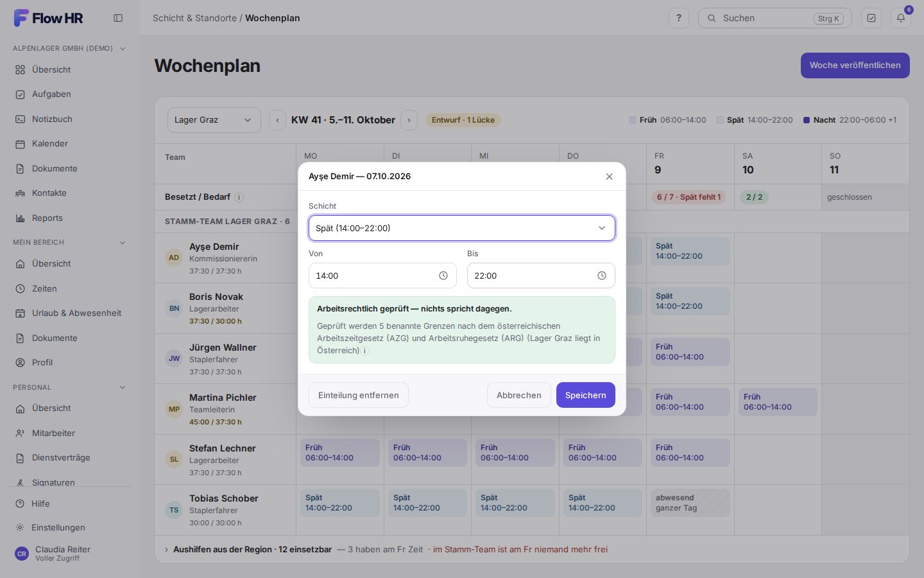Open Profil in the sidebar
This screenshot has height=578, width=924.
(x=70, y=363)
